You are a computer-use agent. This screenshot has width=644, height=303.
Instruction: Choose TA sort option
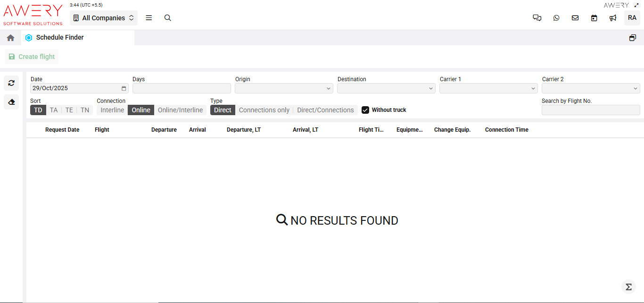[x=54, y=110]
